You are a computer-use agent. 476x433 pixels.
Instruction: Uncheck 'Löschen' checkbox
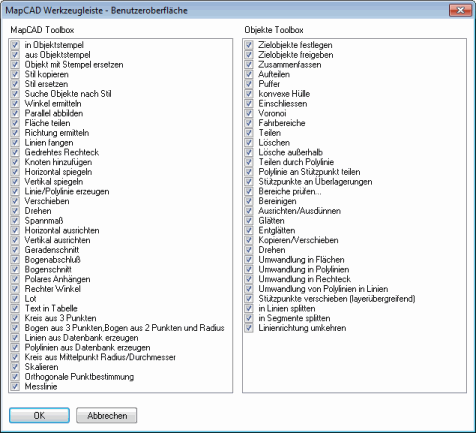pyautogui.click(x=249, y=142)
